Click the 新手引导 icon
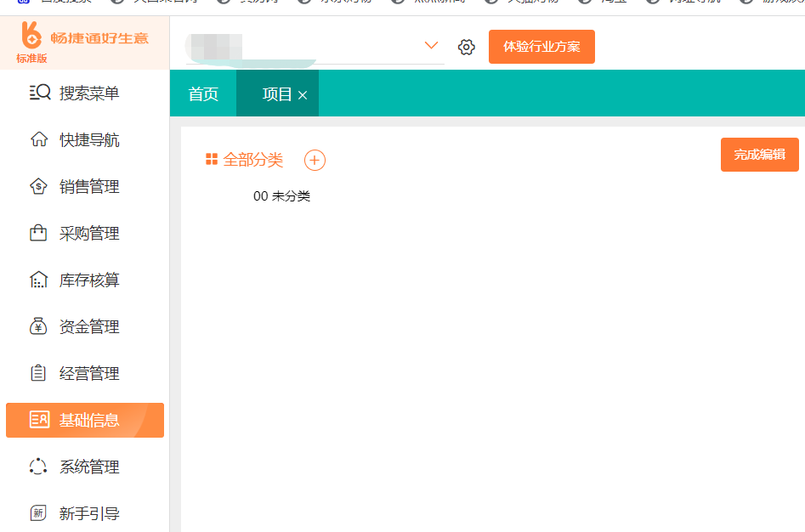The height and width of the screenshot is (532, 805). tap(38, 513)
